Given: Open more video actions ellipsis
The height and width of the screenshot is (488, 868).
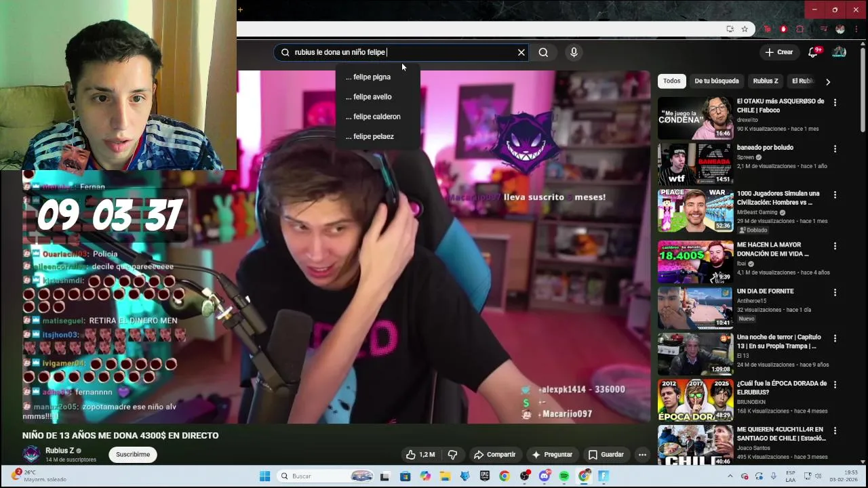Looking at the screenshot, I should pyautogui.click(x=642, y=455).
